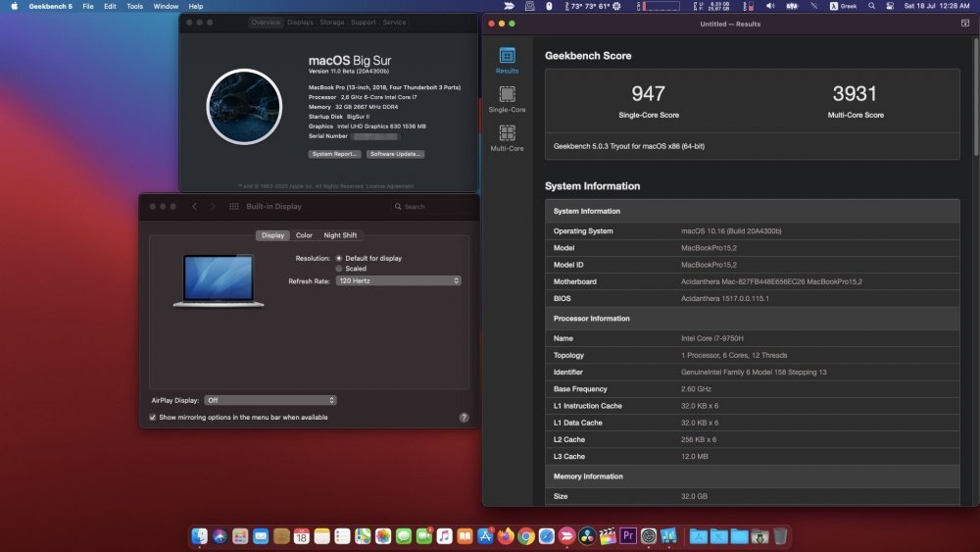This screenshot has width=980, height=552.
Task: Click the date and time in menu bar
Action: 936,6
